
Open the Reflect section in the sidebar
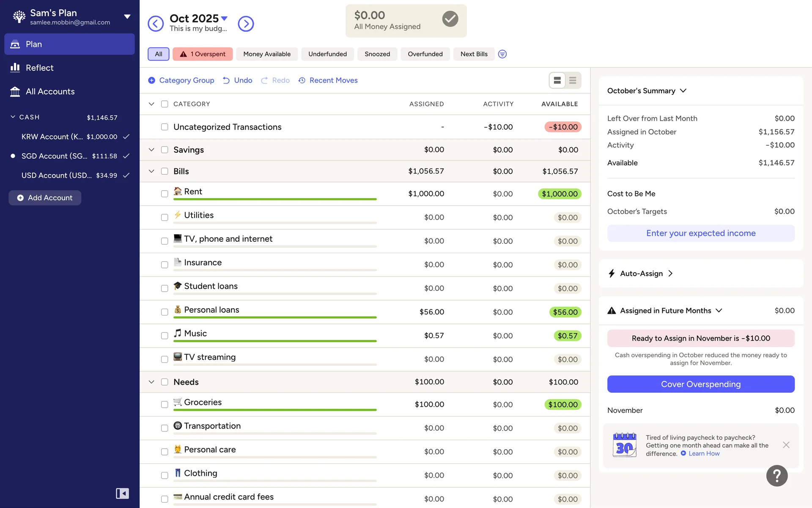pos(39,68)
